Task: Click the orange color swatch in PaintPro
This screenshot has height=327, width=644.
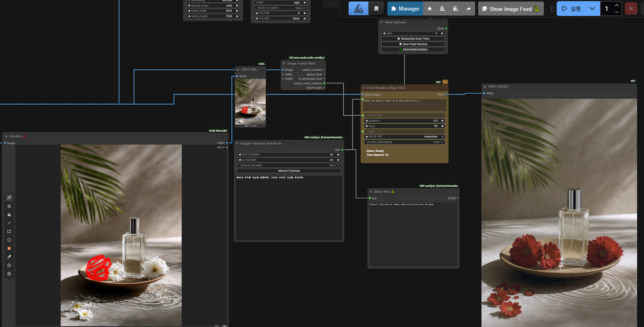Action: click(9, 249)
